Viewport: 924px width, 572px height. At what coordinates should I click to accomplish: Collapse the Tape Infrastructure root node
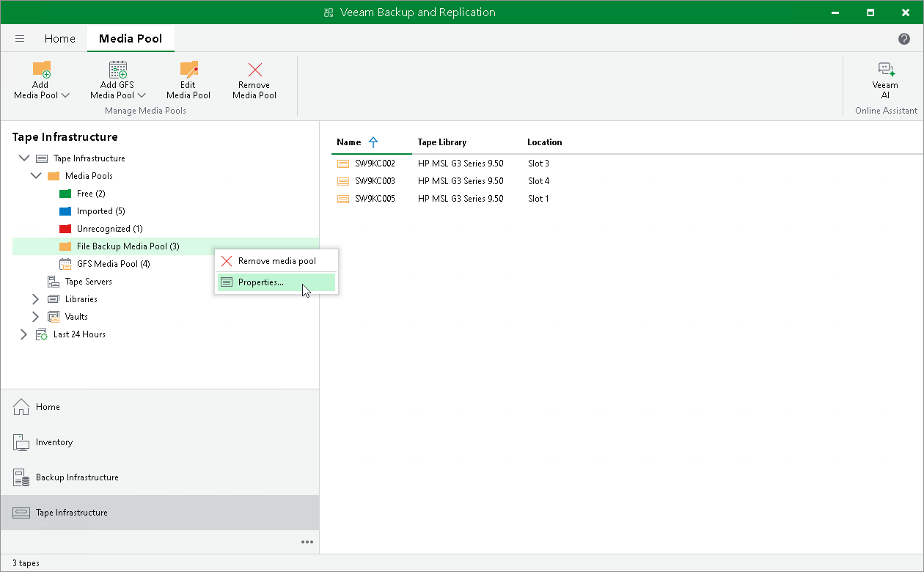(24, 158)
